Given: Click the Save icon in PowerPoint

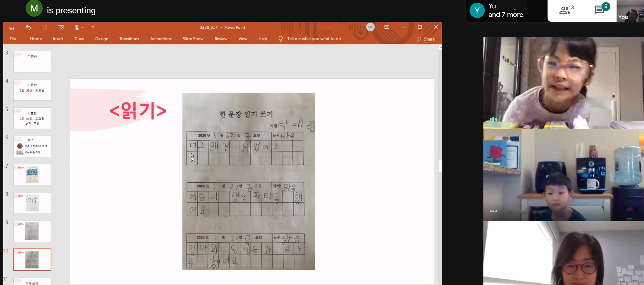Looking at the screenshot, I should point(12,27).
